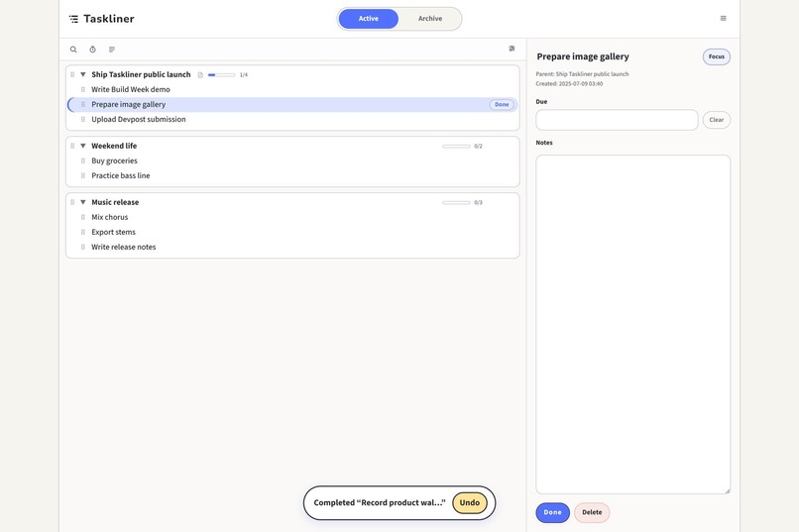Image resolution: width=799 pixels, height=532 pixels.
Task: Select the Ship Taskliner public launch heading
Action: (x=141, y=74)
